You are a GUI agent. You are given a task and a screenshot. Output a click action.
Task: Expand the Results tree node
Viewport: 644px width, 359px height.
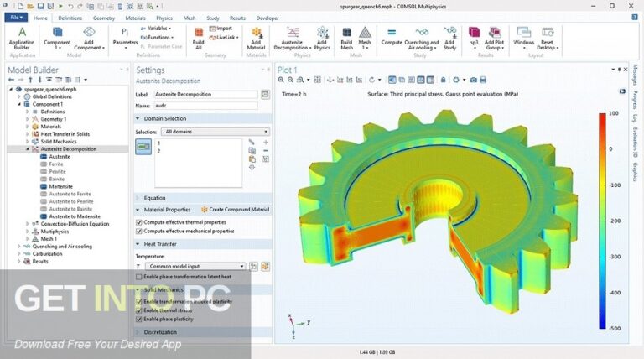click(x=19, y=261)
